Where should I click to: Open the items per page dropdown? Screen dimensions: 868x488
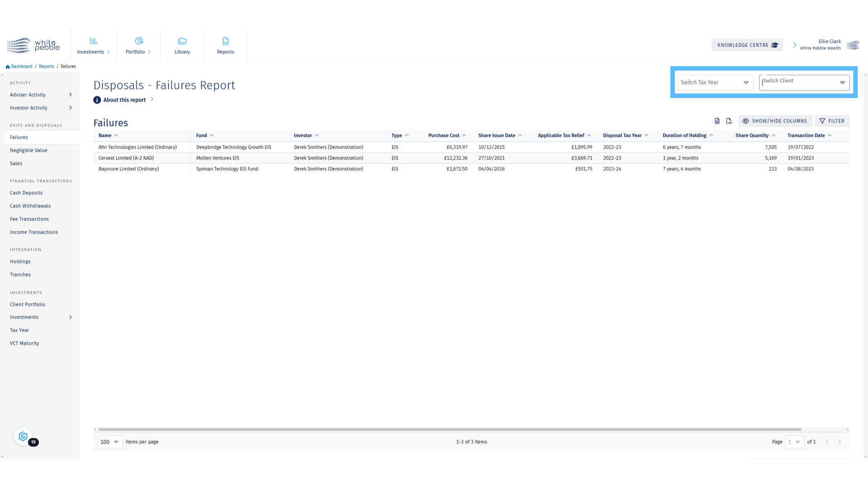[110, 442]
